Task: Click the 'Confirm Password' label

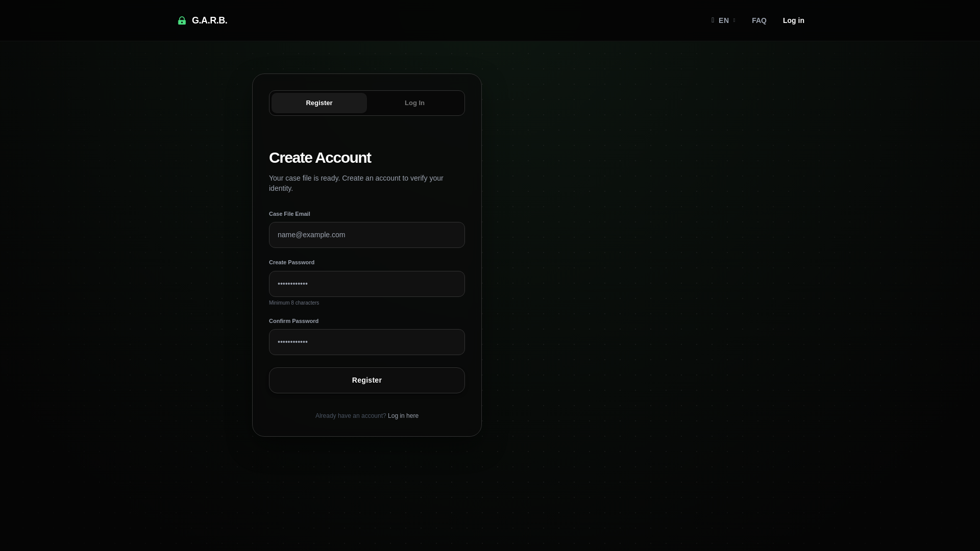Action: coord(293,321)
